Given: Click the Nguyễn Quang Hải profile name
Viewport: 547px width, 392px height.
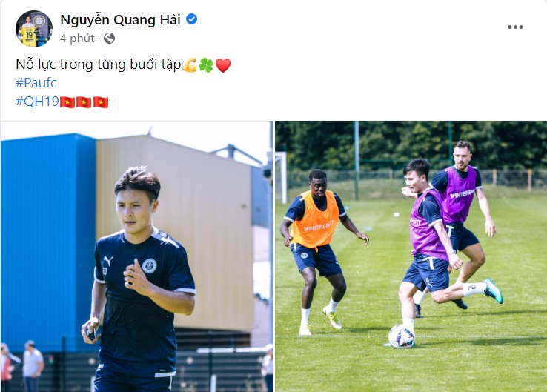Looking at the screenshot, I should click(x=120, y=20).
